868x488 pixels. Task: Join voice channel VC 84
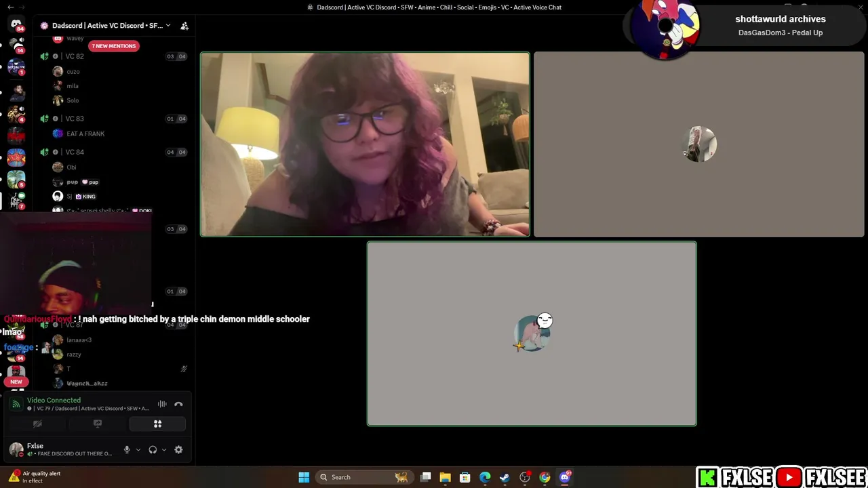[x=75, y=152]
